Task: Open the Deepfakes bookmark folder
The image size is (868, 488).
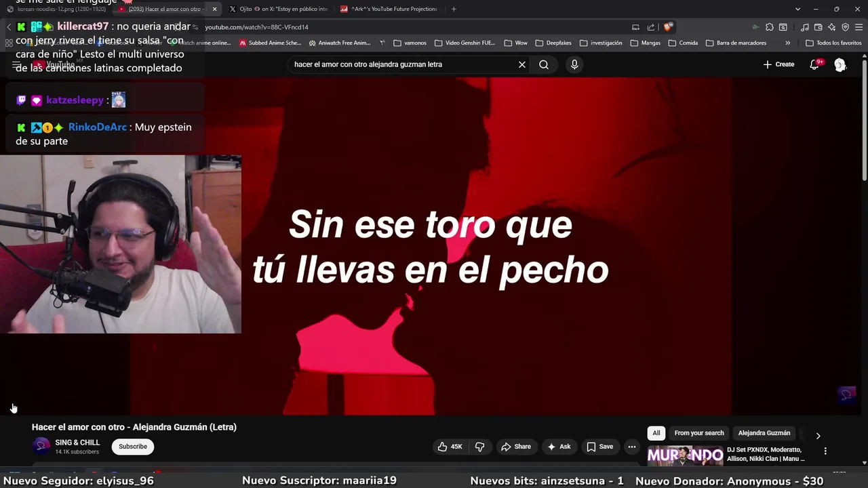Action: coord(553,43)
